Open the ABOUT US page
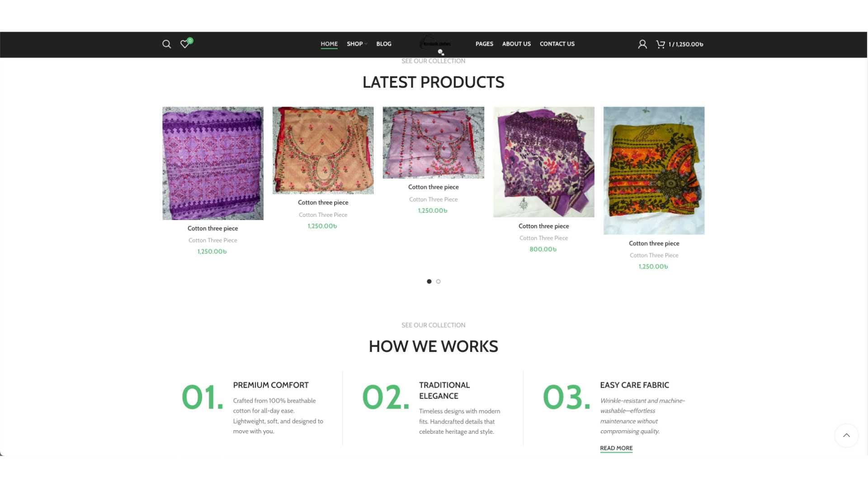The height and width of the screenshot is (488, 868). (x=516, y=44)
